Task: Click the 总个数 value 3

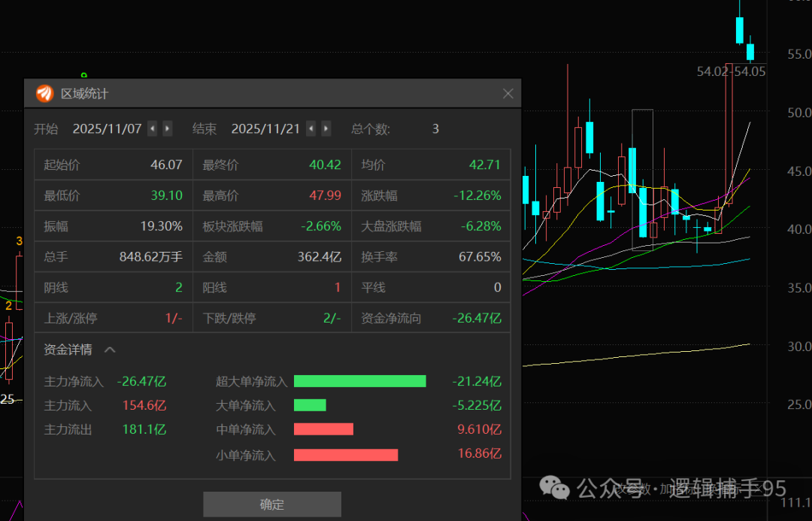Action: pos(435,129)
